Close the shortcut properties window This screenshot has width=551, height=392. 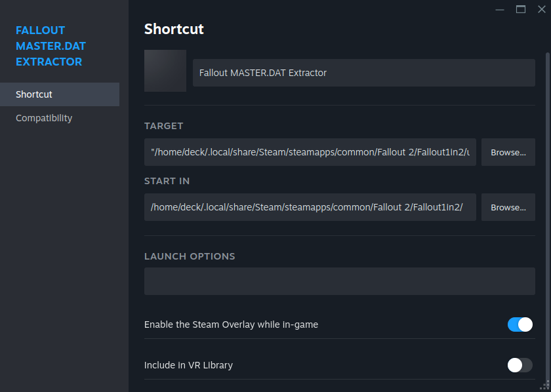click(541, 9)
